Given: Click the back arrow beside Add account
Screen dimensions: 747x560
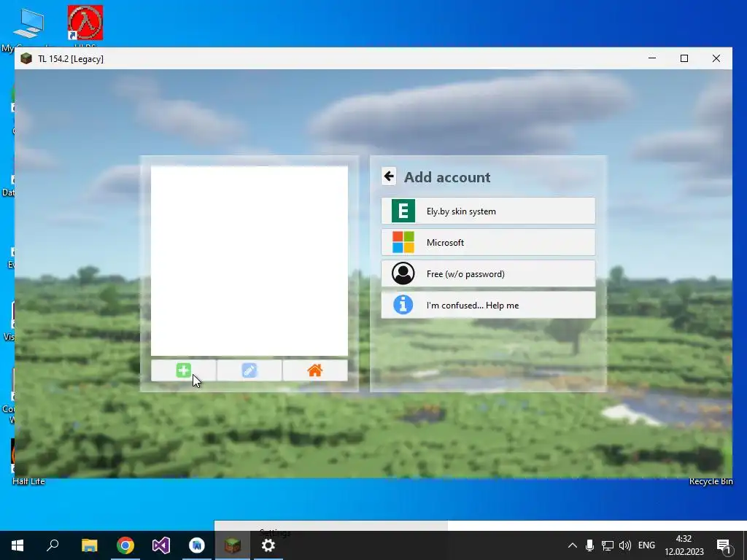Looking at the screenshot, I should tap(389, 176).
